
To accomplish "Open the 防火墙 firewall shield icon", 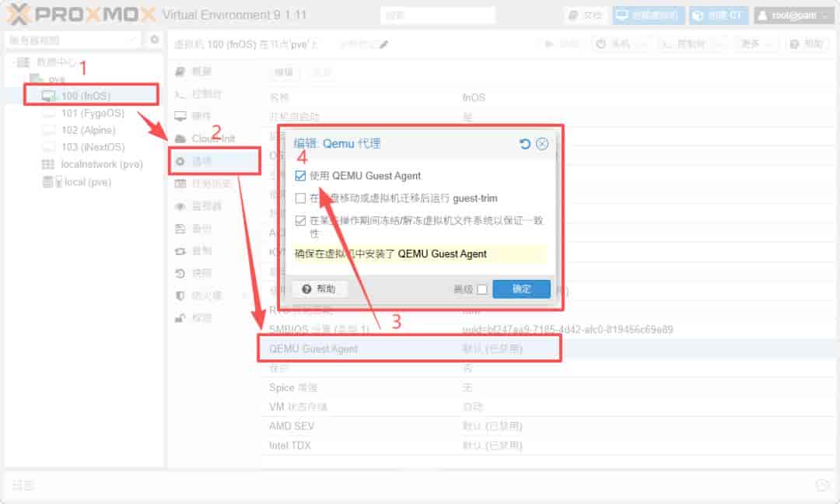I will (x=180, y=296).
